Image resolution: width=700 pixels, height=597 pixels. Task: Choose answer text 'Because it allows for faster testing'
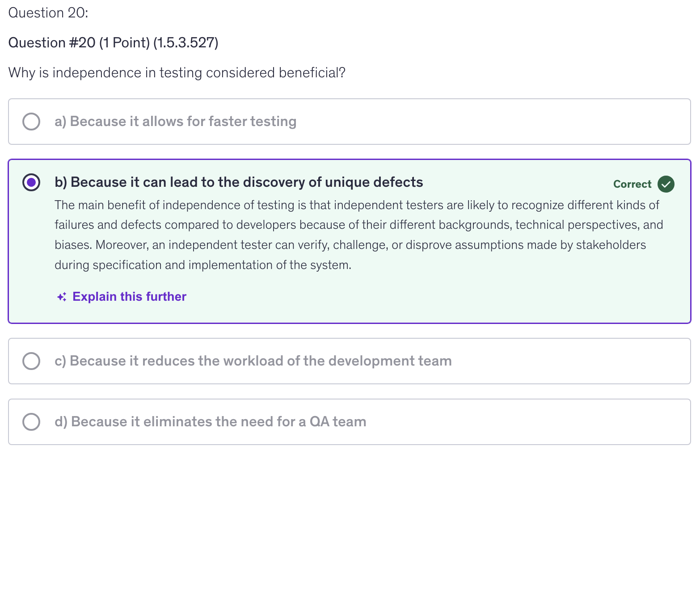click(175, 122)
